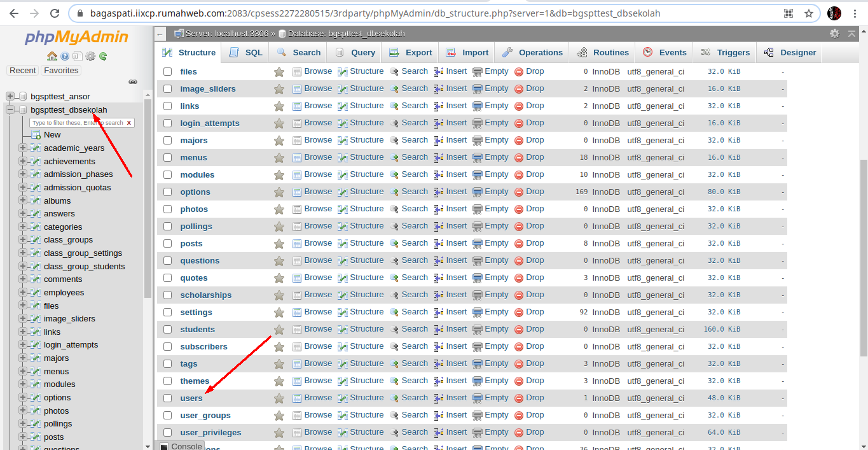Screen dimensions: 868x450
Task: Check the users table checkbox
Action: 168,398
